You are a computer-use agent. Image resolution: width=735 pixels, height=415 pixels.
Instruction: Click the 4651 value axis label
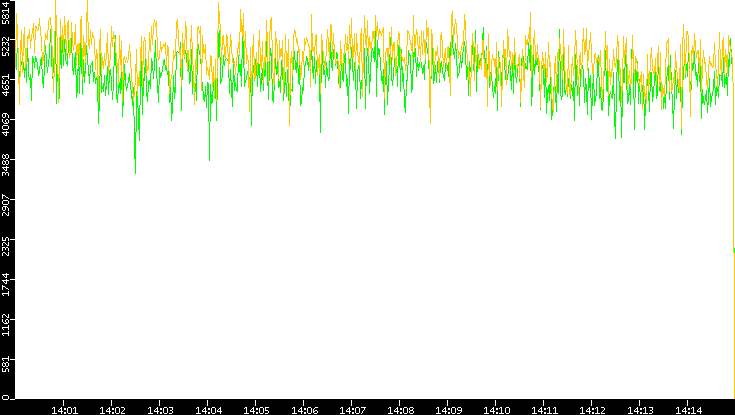(x=6, y=86)
